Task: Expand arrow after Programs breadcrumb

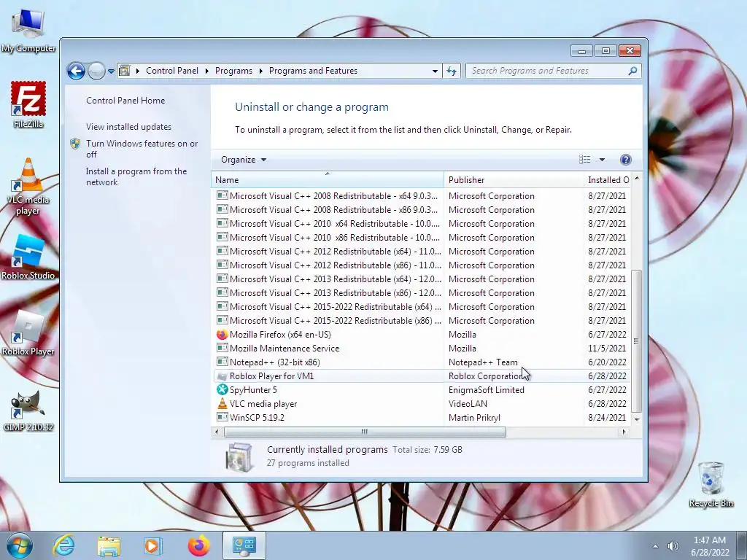Action: (260, 71)
